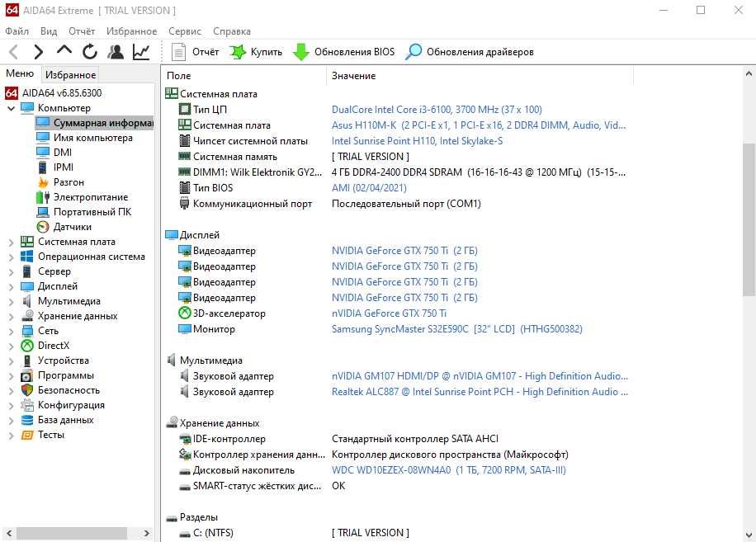The image size is (756, 542).
Task: Expand the Хранение данных tree node
Action: (11, 317)
